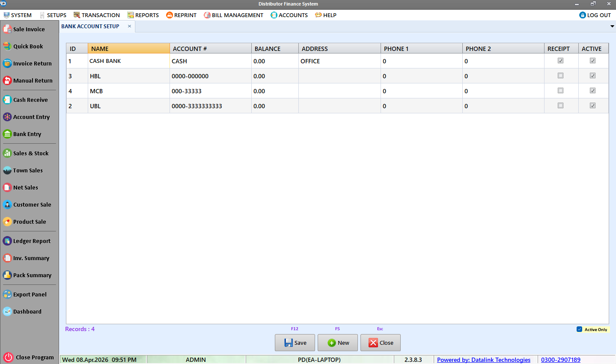Click account number 0000-000000
616x364 pixels.
coord(211,76)
